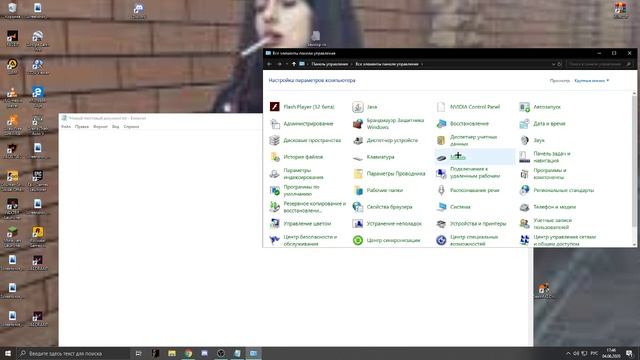640x360 pixels.
Task: Open Google Chrome from the taskbar
Action: pyautogui.click(x=188, y=353)
